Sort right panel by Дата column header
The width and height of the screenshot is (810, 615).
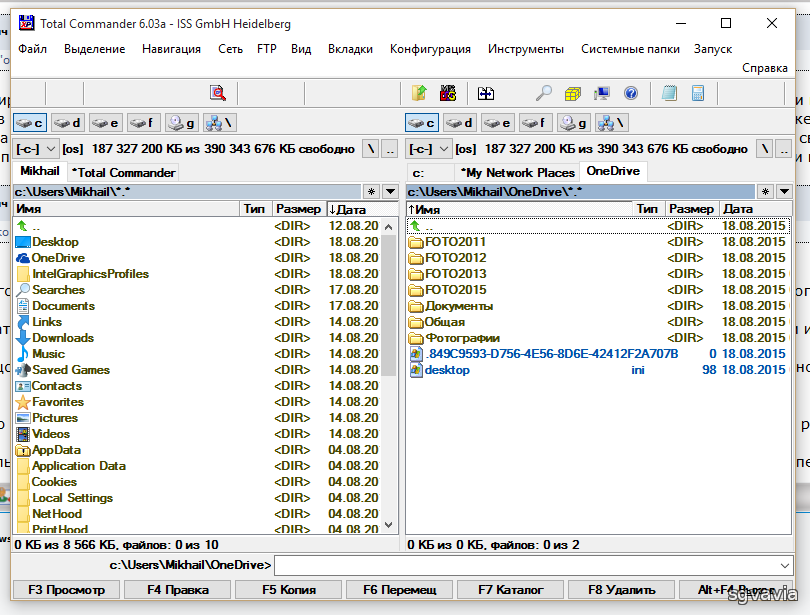pyautogui.click(x=755, y=209)
